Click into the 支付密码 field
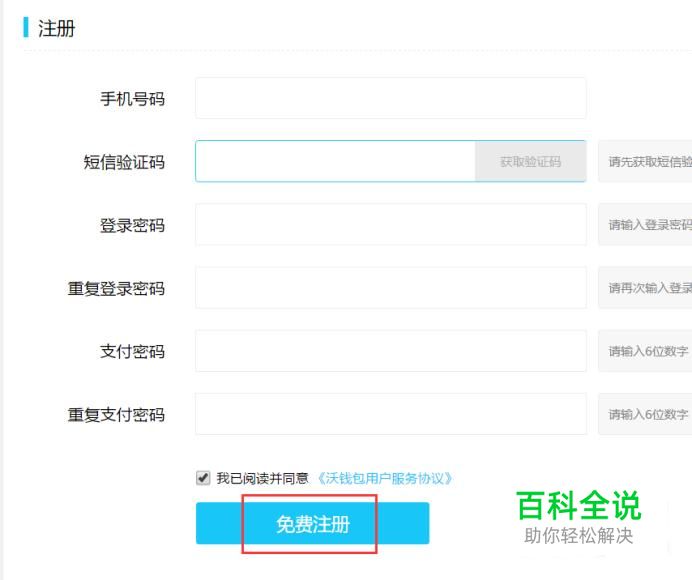 (390, 351)
